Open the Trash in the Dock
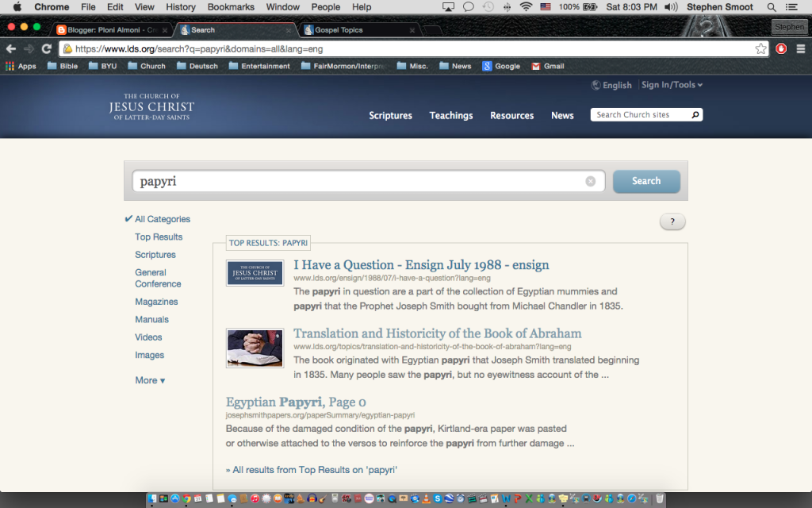812x508 pixels. (659, 498)
